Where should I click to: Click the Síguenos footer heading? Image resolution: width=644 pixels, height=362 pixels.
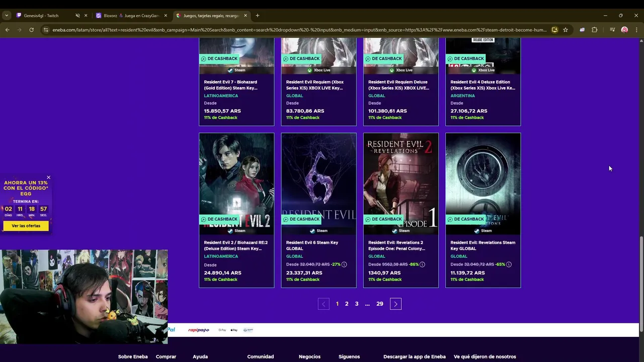[x=349, y=356]
